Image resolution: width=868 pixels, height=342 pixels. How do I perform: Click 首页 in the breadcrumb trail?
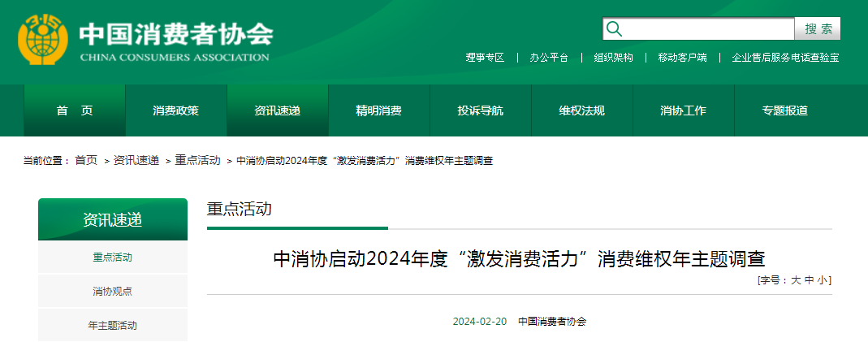(x=86, y=161)
